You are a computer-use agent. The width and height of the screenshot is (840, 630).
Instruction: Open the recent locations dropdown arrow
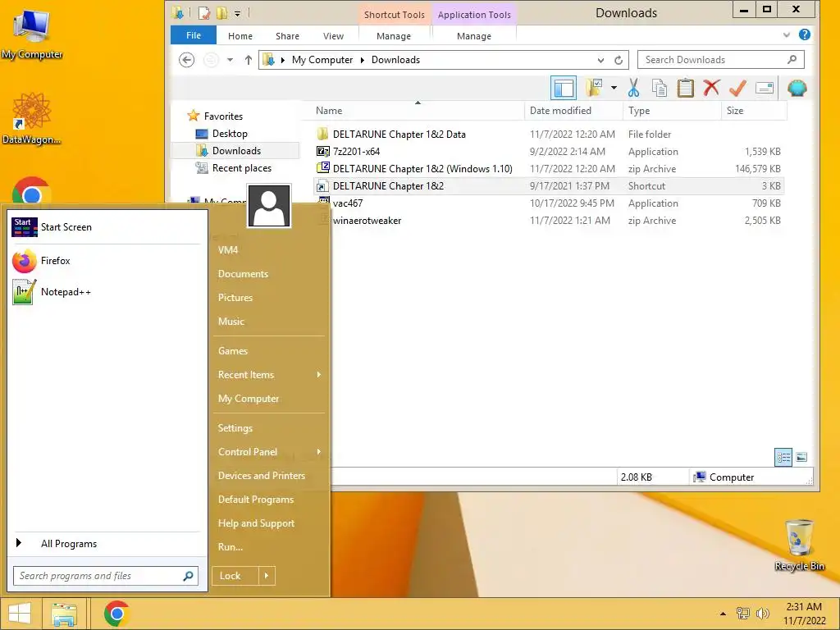point(230,60)
